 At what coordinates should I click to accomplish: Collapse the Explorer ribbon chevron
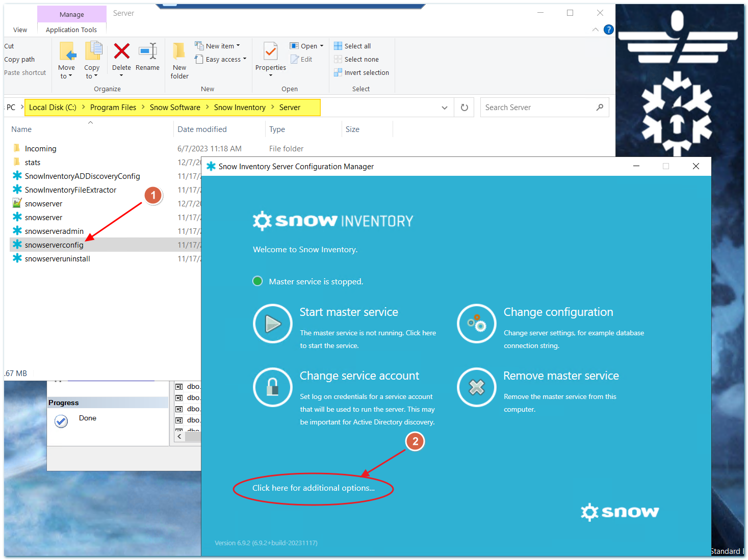pyautogui.click(x=595, y=30)
